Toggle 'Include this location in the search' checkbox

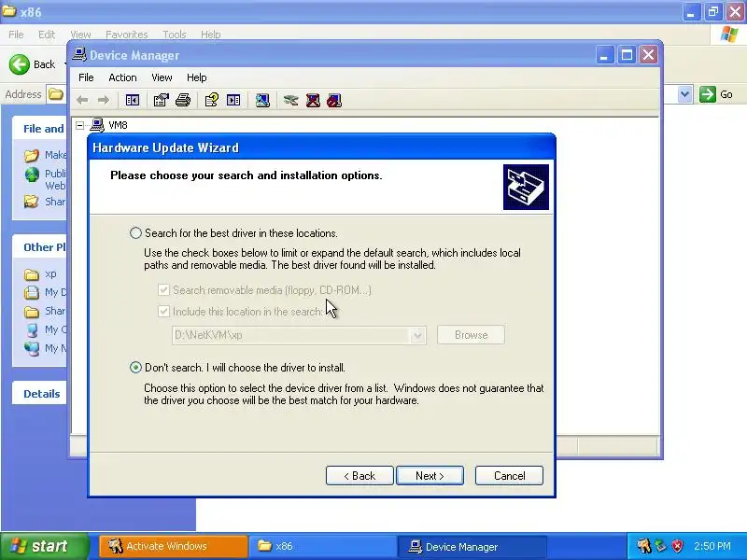click(163, 312)
